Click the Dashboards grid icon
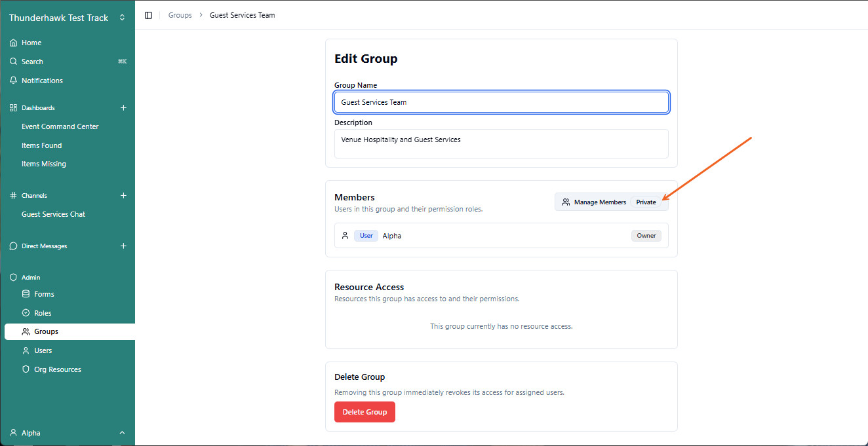868x446 pixels. point(13,107)
